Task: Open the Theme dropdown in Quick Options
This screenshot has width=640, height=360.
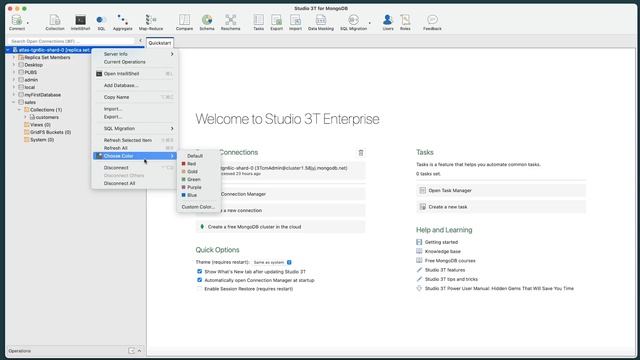Action: [272, 262]
